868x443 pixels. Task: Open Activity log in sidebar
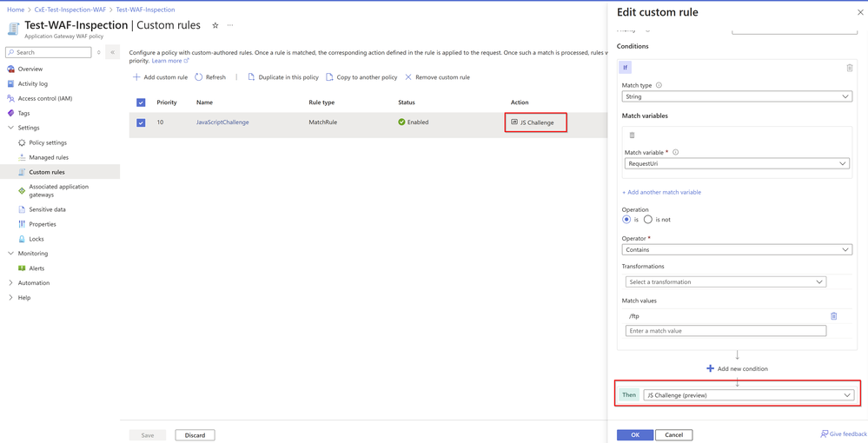33,83
